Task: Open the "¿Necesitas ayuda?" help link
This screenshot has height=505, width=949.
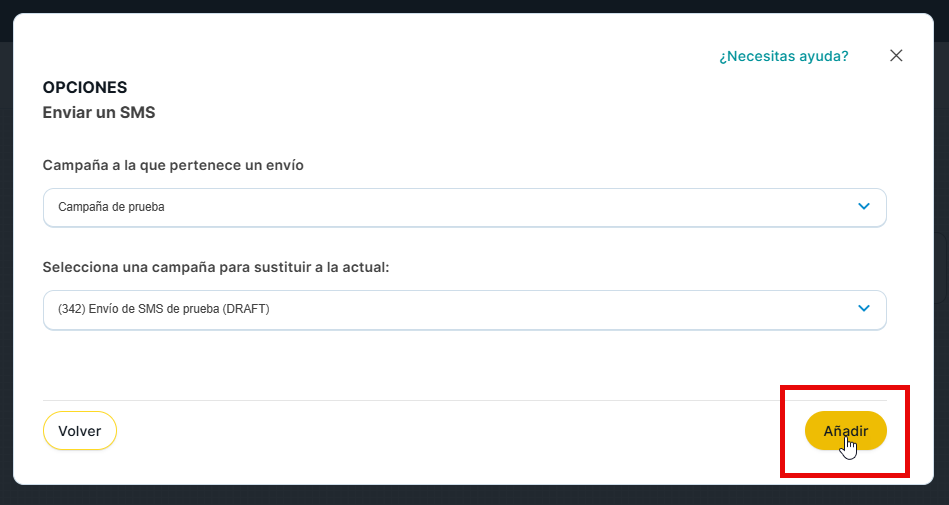Action: [783, 56]
